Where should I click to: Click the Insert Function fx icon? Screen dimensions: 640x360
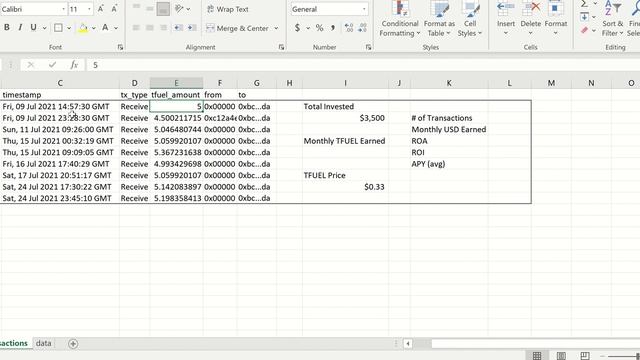pyautogui.click(x=74, y=65)
